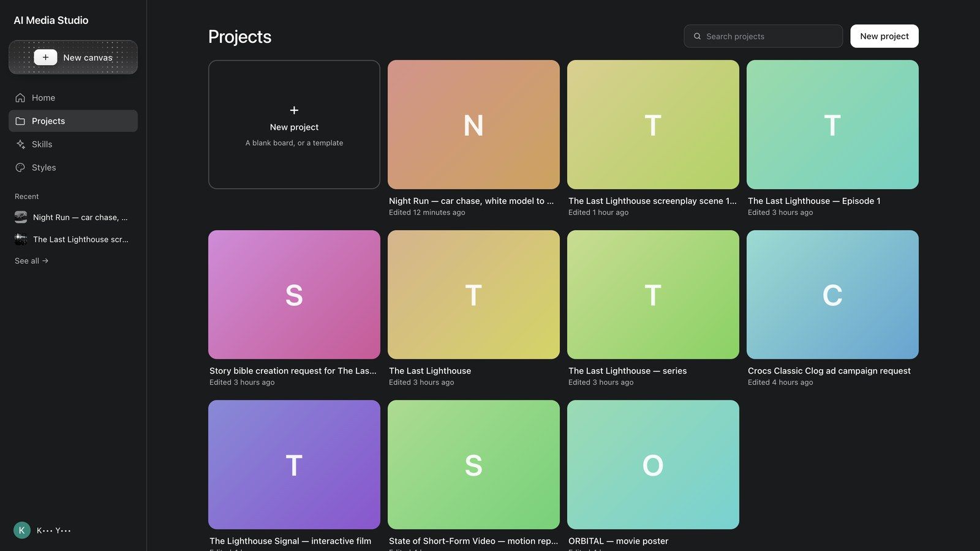Click the Home house icon

[x=20, y=98]
